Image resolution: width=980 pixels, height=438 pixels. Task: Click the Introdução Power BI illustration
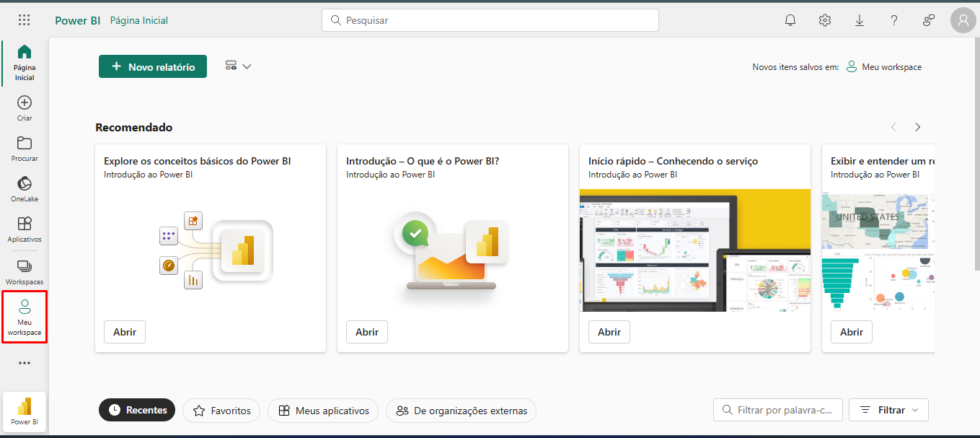tap(453, 253)
